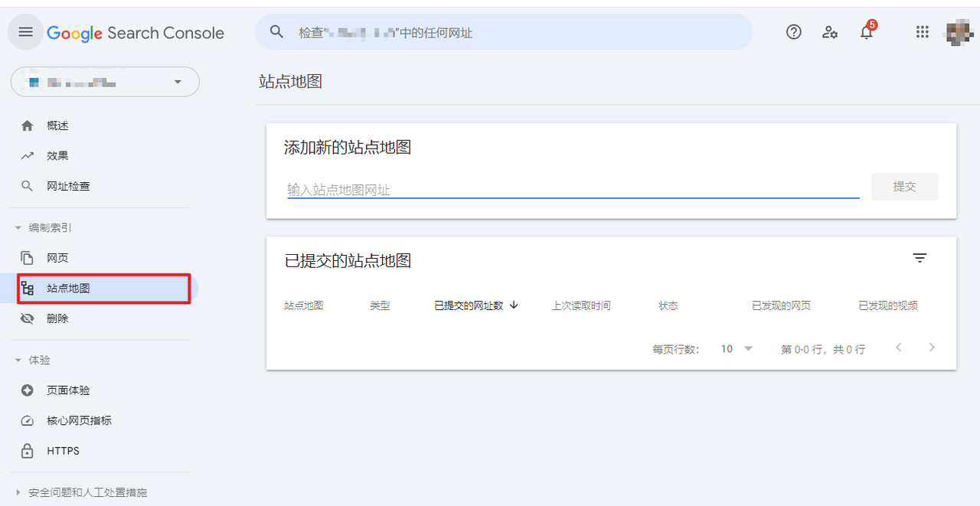The image size is (980, 506).
Task: Click the 输入站点地图网址 input field
Action: (573, 189)
